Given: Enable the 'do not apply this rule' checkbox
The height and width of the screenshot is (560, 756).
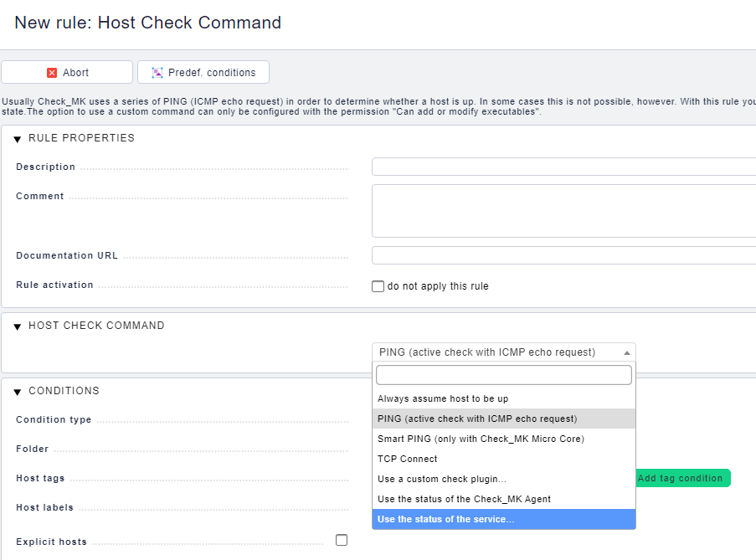Looking at the screenshot, I should tap(378, 286).
